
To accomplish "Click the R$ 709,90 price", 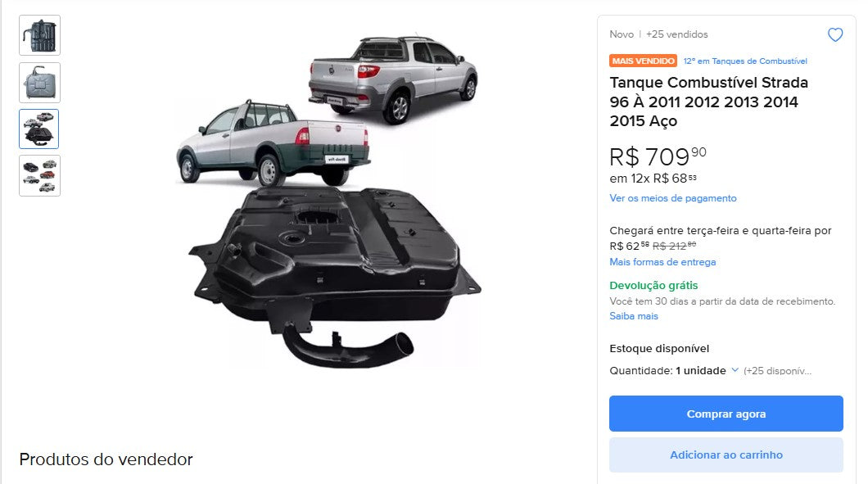I will point(658,156).
